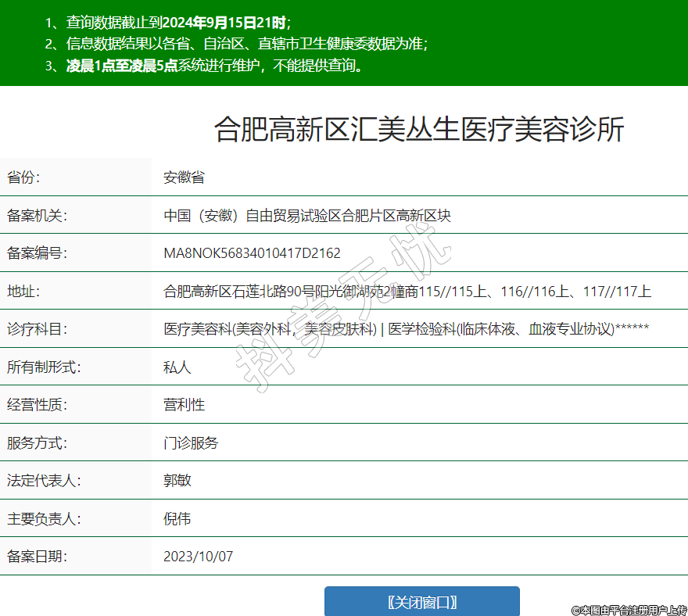Click the registration date 2023/10/07
The image size is (688, 616).
pos(198,557)
